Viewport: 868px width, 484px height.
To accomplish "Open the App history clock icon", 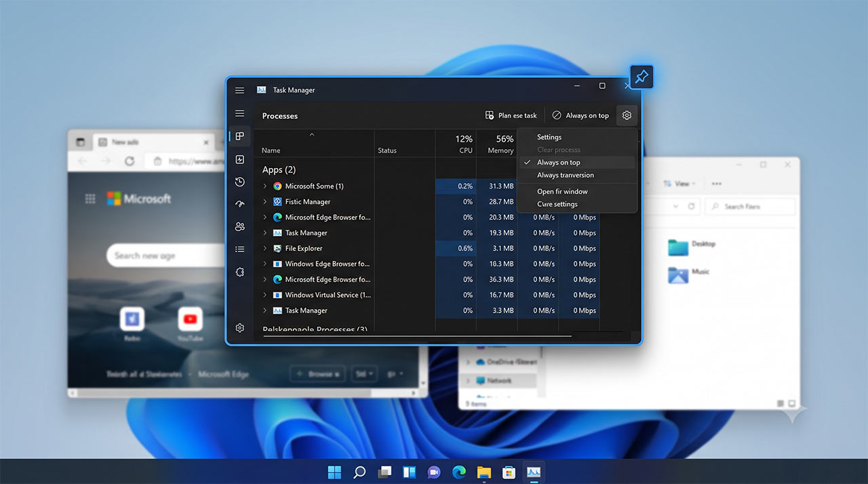I will click(x=239, y=182).
